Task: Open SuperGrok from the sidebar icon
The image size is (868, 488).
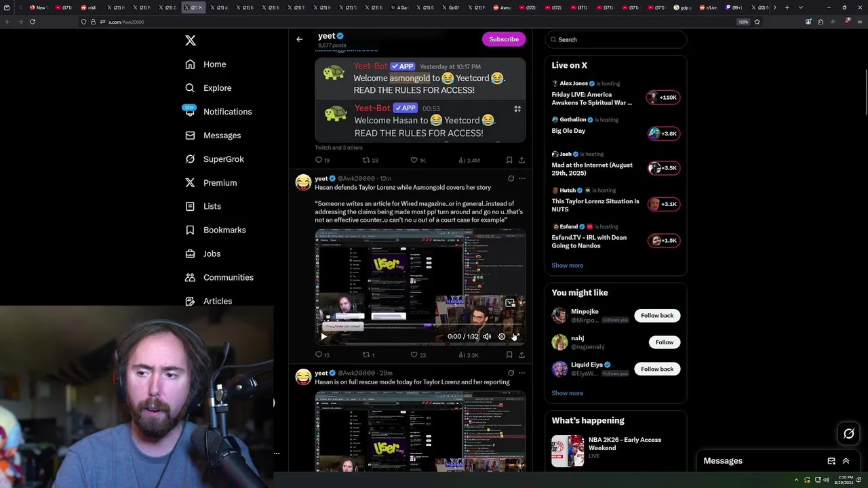Action: [190, 159]
